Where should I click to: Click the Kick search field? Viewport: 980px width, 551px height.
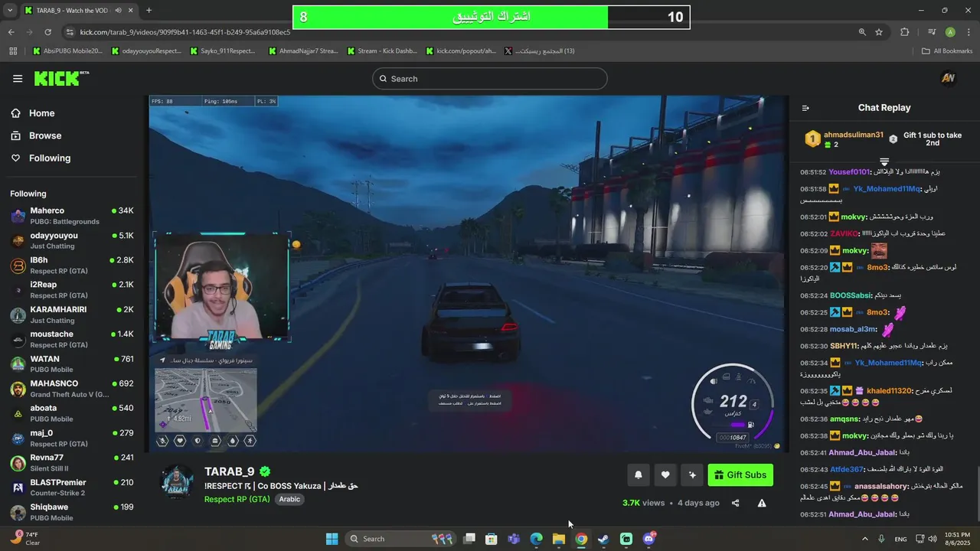coord(490,79)
